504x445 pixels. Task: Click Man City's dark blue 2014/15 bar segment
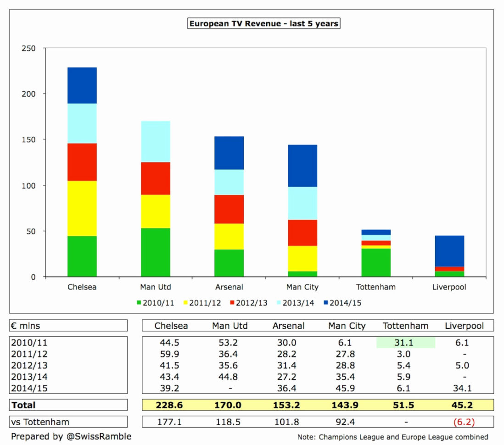[302, 166]
